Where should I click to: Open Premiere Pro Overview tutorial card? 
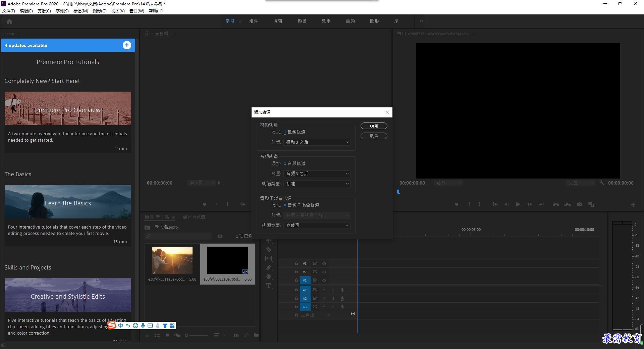[x=68, y=122]
